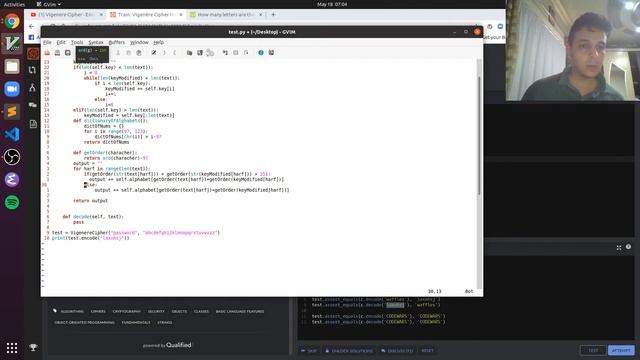This screenshot has height=360, width=640.
Task: Click the blue Help icon in GVim toolbar
Action: coord(261,53)
